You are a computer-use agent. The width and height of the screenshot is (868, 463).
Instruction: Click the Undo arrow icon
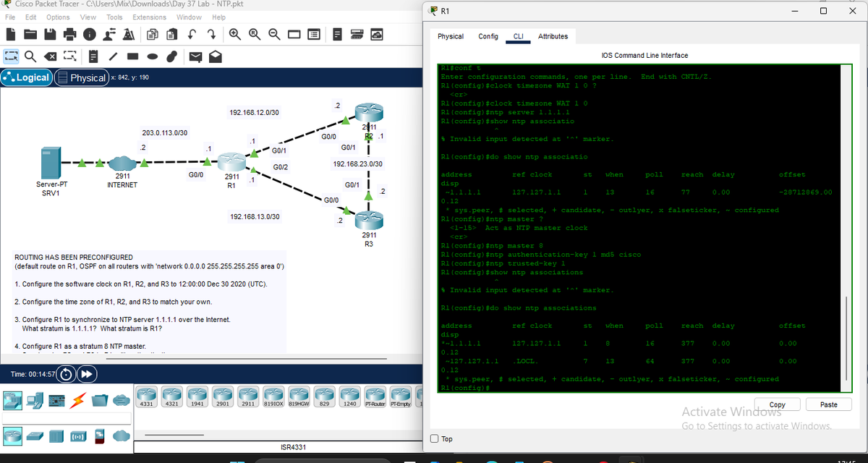[193, 34]
